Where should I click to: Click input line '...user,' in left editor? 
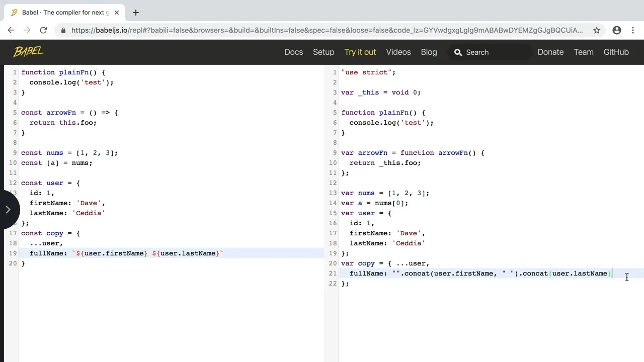coord(46,243)
